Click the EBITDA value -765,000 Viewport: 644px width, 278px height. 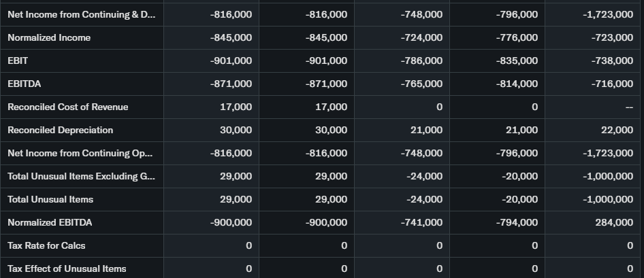(x=421, y=84)
